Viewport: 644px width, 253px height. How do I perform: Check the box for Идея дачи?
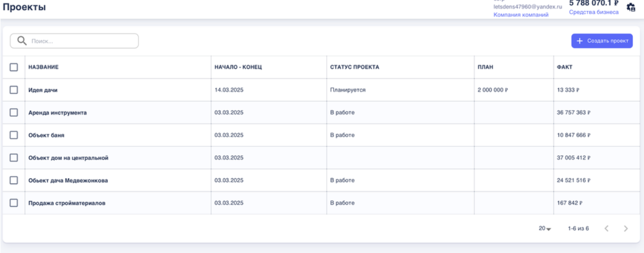14,90
